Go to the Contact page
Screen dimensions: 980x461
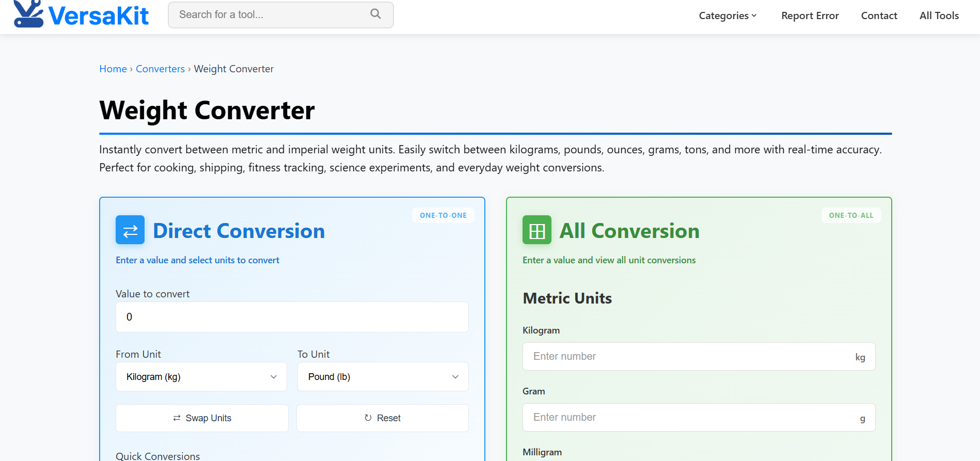(x=879, y=15)
